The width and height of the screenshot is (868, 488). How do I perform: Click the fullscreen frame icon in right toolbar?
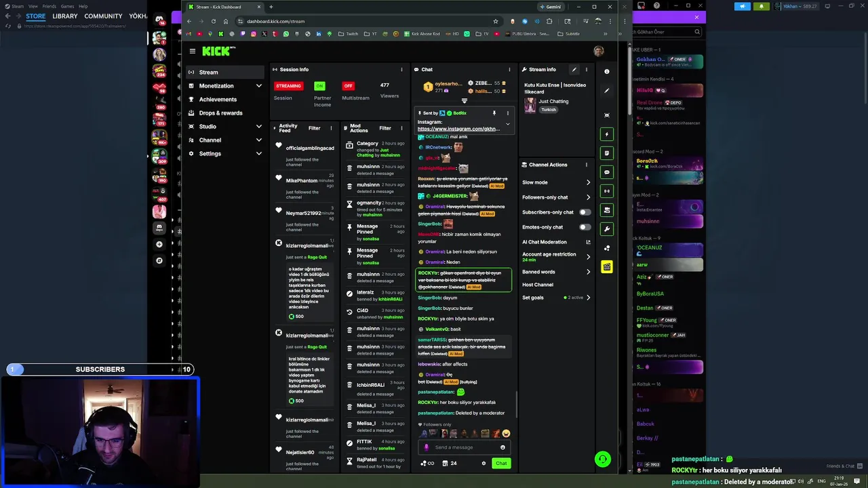pyautogui.click(x=607, y=115)
